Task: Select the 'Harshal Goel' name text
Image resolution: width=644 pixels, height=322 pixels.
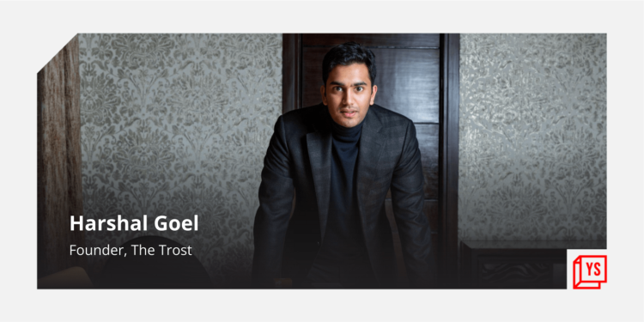Action: click(x=134, y=224)
